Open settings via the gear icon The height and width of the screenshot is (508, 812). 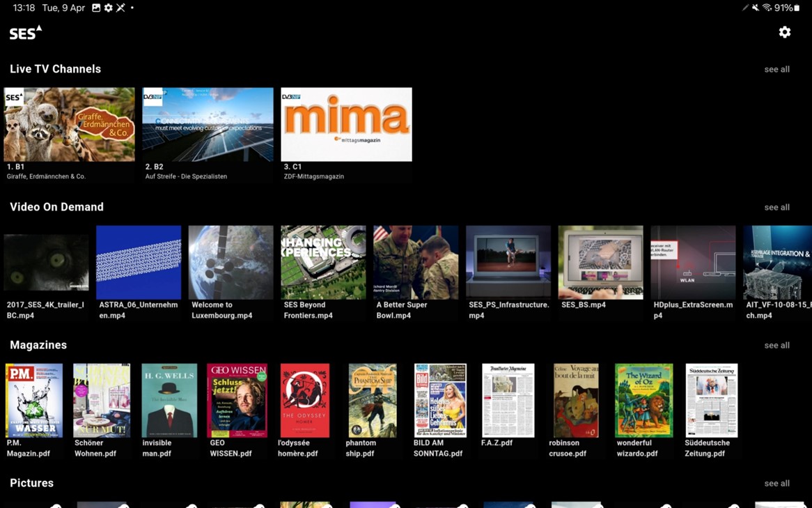click(x=785, y=32)
